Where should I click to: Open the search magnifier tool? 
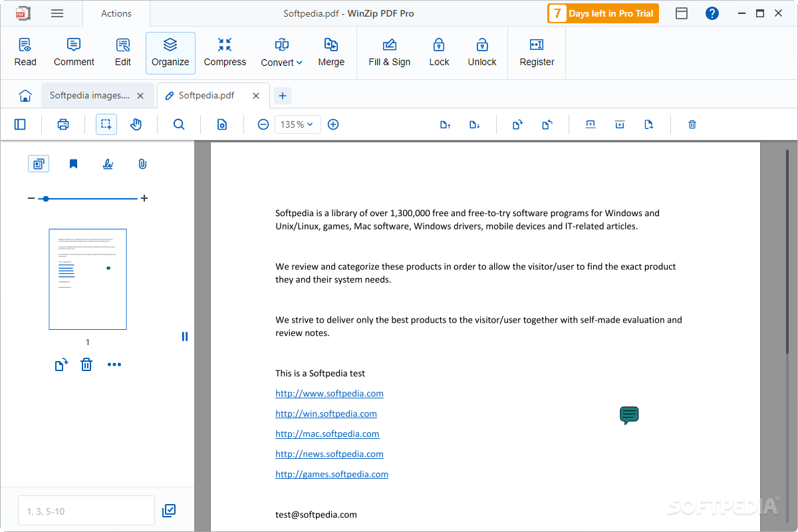(179, 124)
